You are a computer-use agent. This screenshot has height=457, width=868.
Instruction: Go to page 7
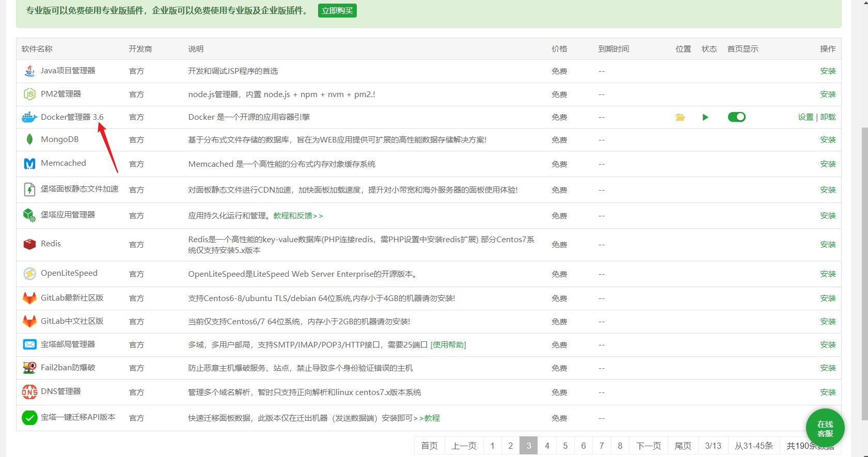point(602,446)
